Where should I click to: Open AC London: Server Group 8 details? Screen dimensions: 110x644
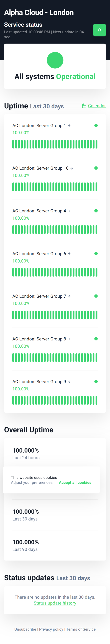point(39,339)
